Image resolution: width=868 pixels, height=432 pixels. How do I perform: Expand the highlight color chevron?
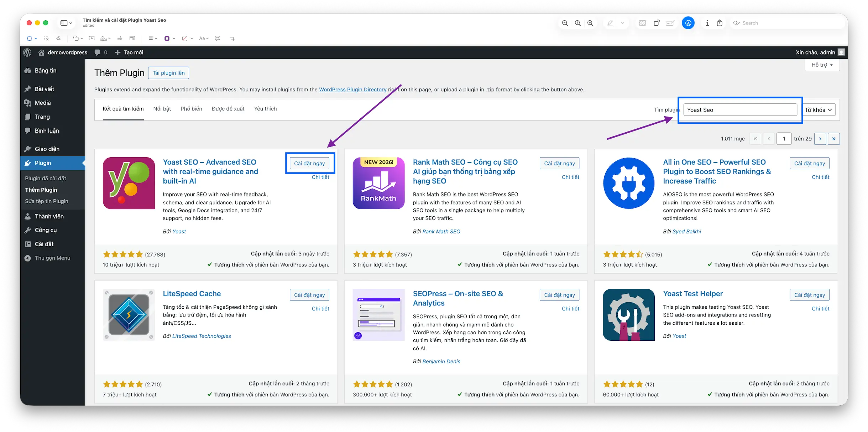click(x=622, y=23)
